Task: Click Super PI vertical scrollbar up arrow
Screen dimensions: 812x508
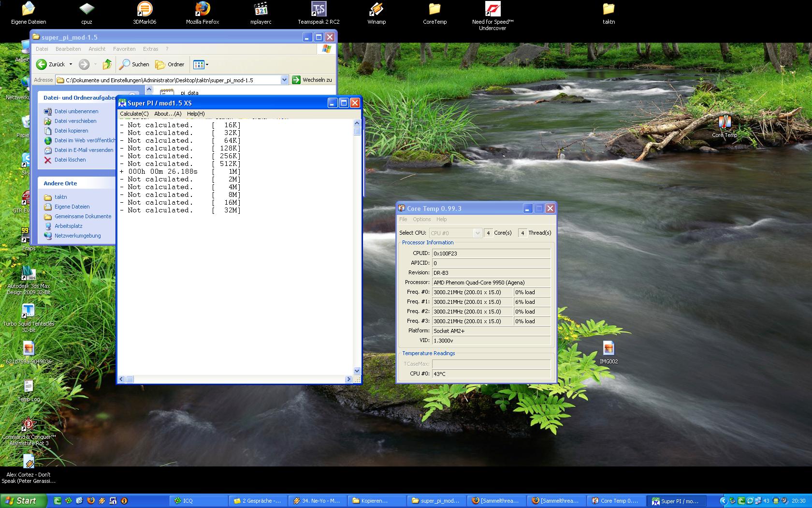Action: tap(357, 123)
